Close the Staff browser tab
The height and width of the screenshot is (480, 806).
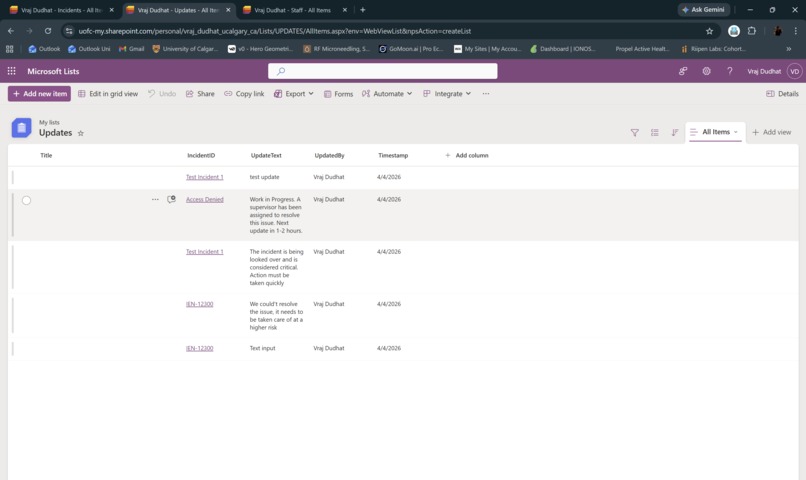point(344,10)
